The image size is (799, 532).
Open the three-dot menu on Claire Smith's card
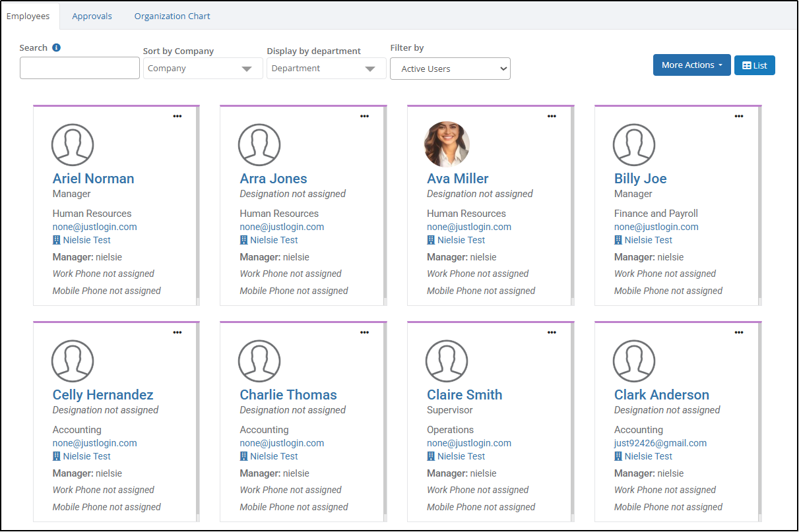(552, 332)
